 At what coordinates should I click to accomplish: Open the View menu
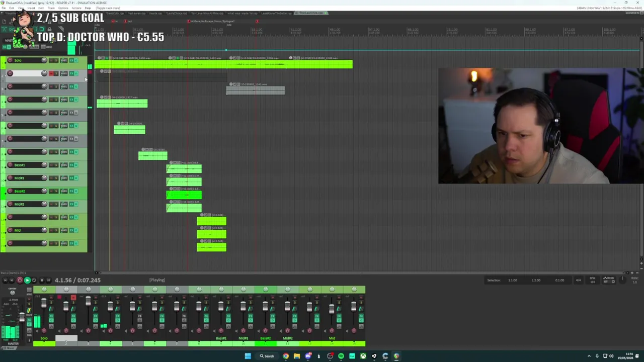[x=21, y=8]
